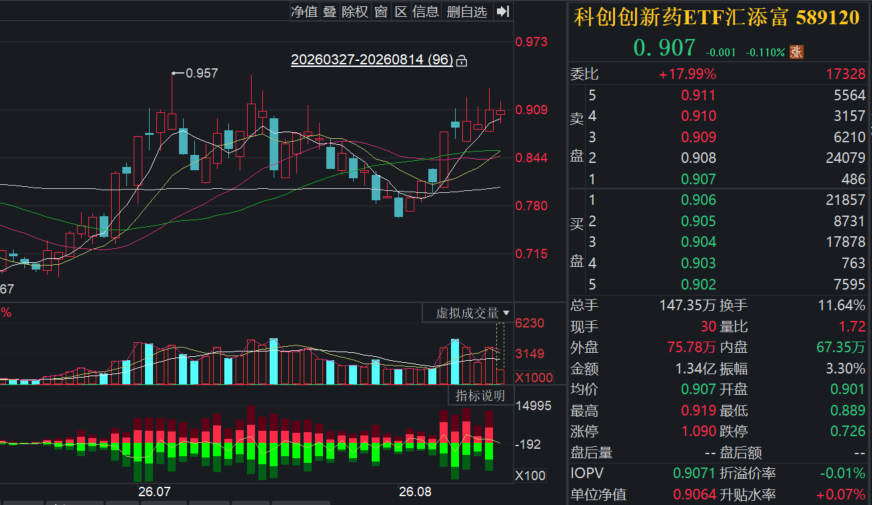Click the 指标说明 button
The image size is (872, 505).
[x=480, y=395]
